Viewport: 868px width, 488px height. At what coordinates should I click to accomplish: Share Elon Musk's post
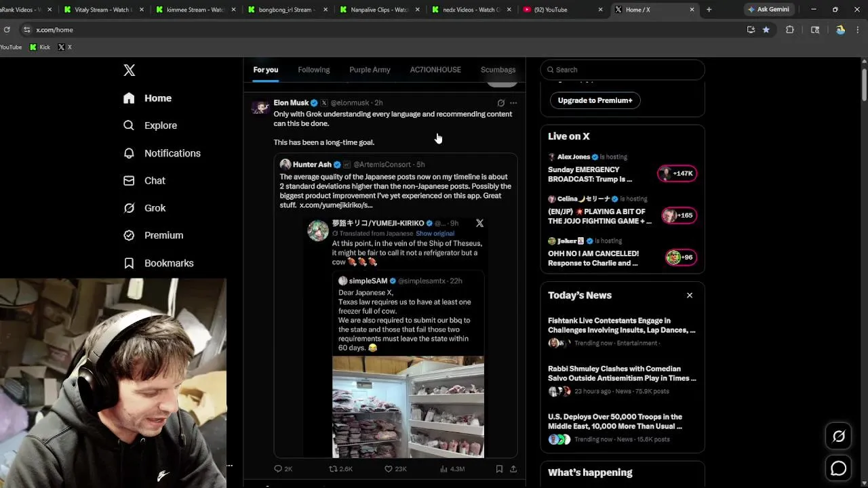tap(513, 468)
